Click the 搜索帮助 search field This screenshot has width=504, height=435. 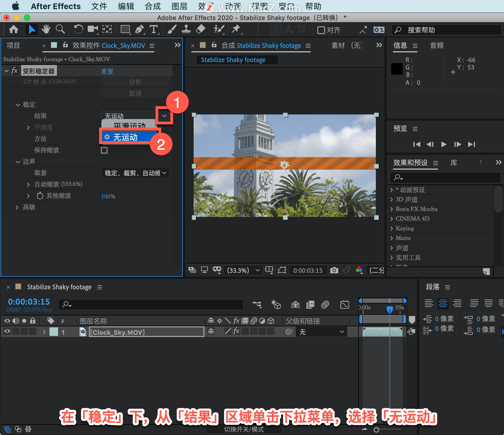pos(446,30)
